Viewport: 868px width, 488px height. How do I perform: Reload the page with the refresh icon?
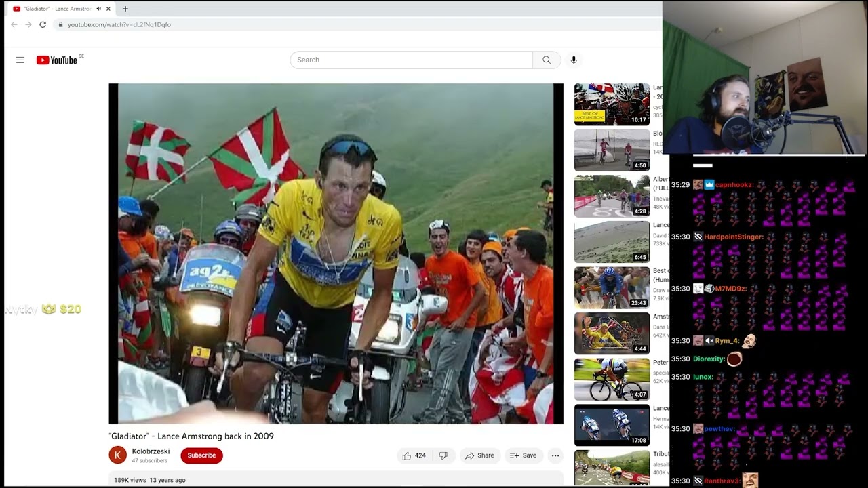pos(43,24)
